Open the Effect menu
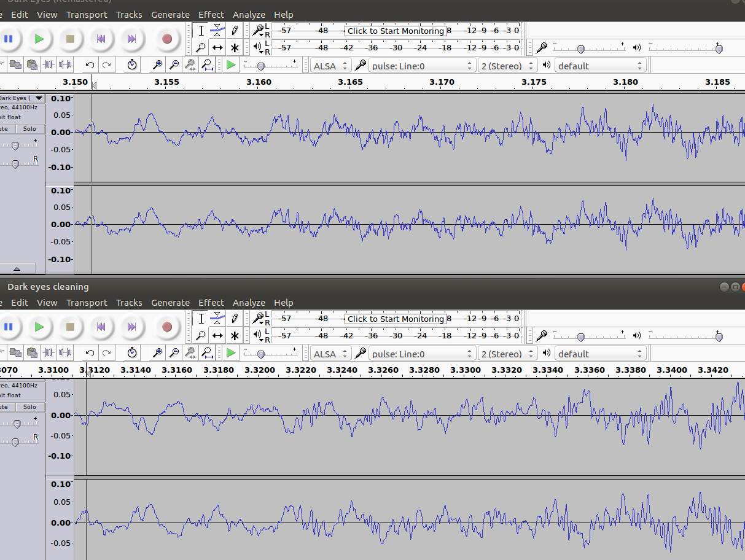The height and width of the screenshot is (560, 745). pos(211,14)
